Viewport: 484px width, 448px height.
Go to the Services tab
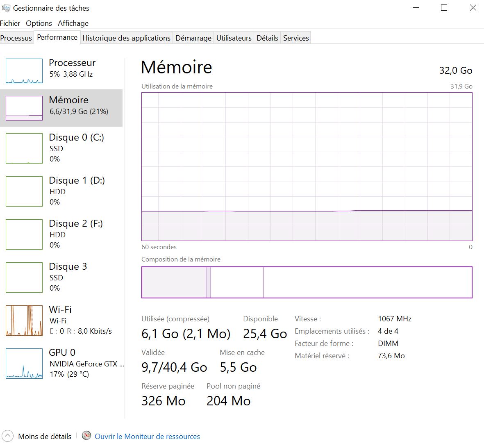tap(296, 38)
